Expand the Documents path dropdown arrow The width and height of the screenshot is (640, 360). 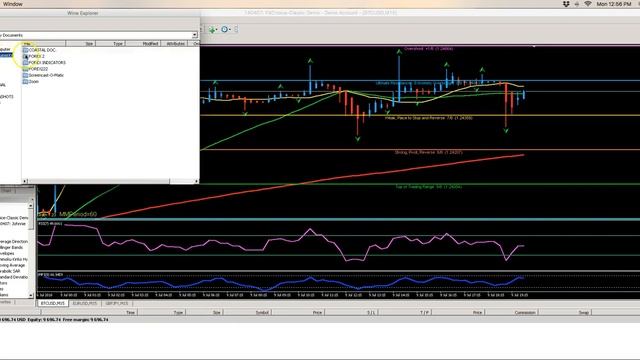195,35
